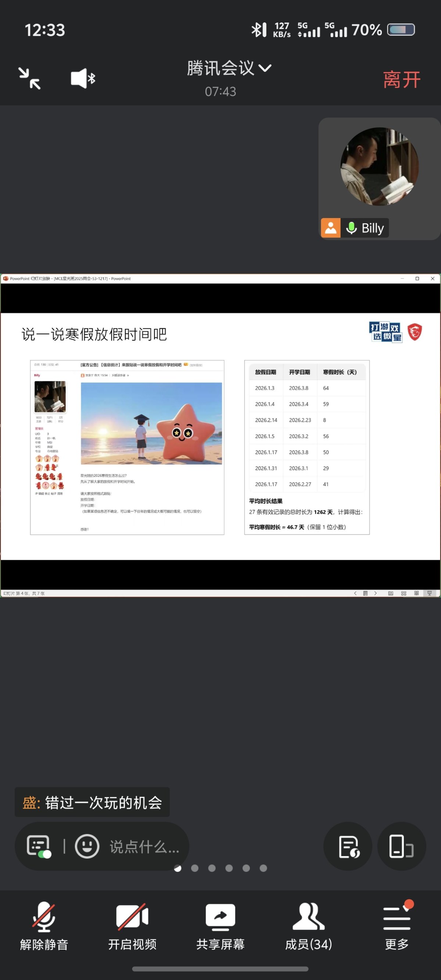The width and height of the screenshot is (441, 980).
Task: Expand the 腾讯会议 meeting info dropdown
Action: coord(265,68)
